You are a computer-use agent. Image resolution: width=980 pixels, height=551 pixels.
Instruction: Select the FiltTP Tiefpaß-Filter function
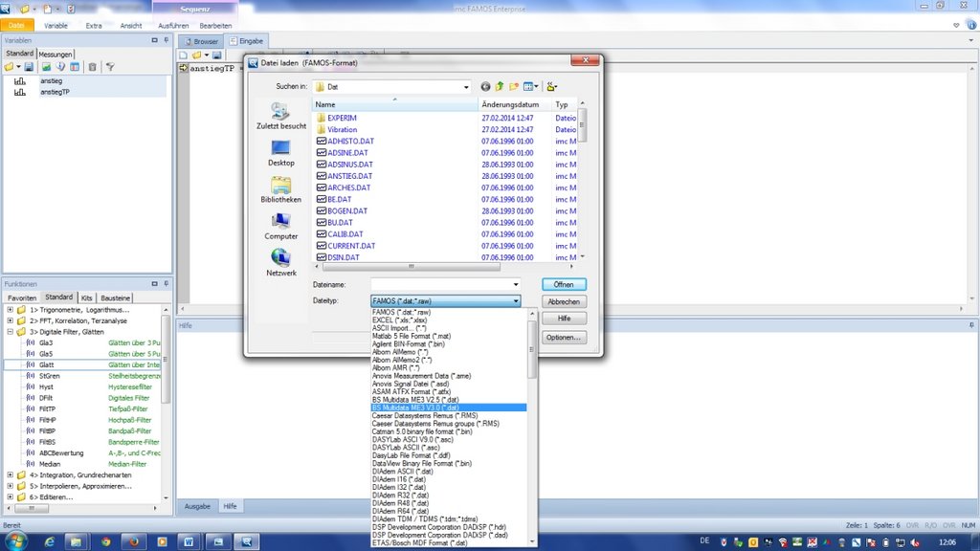[x=94, y=409]
